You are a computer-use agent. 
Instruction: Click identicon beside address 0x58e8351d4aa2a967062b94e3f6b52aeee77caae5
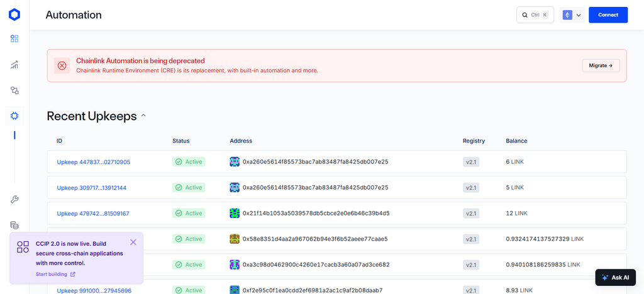(235, 239)
